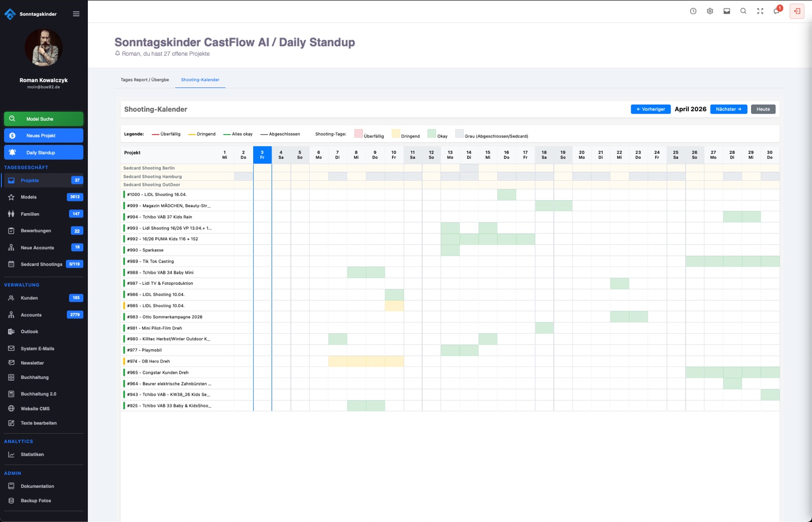
Task: Open Daily Standup from sidebar
Action: pyautogui.click(x=44, y=152)
